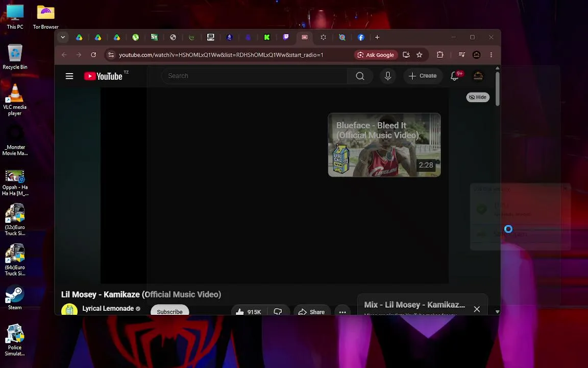The image size is (588, 368).
Task: Select _Monster Movie Ma... desktop item
Action: [15, 141]
